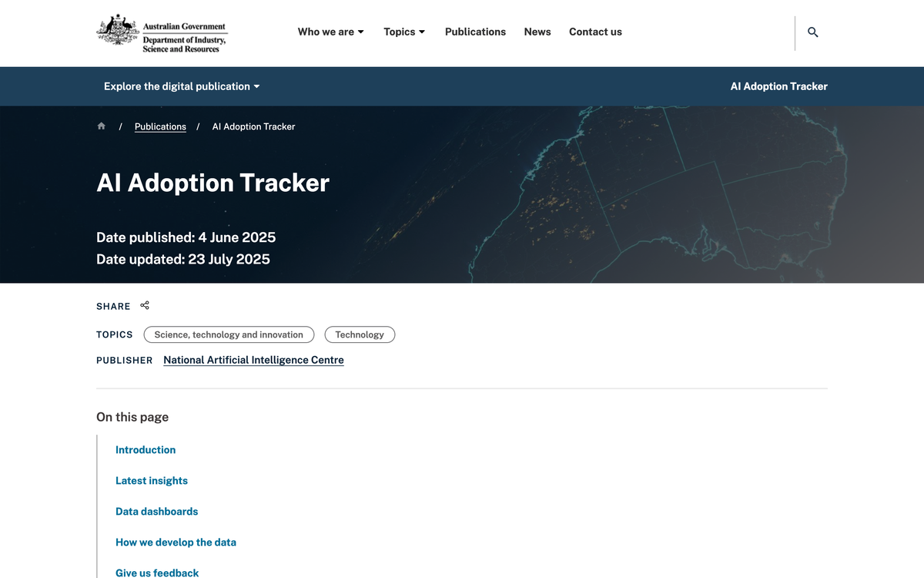This screenshot has height=578, width=924.
Task: Click the Publications breadcrumb link
Action: click(x=160, y=126)
